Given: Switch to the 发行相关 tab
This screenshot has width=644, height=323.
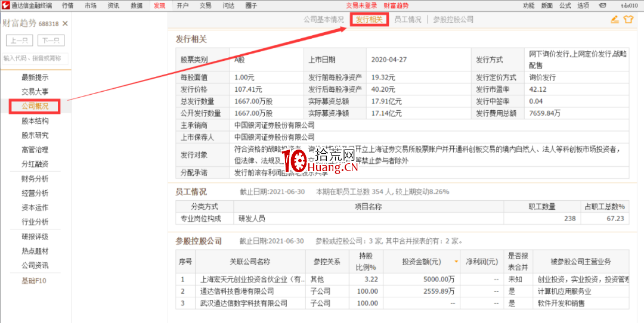Looking at the screenshot, I should 369,19.
